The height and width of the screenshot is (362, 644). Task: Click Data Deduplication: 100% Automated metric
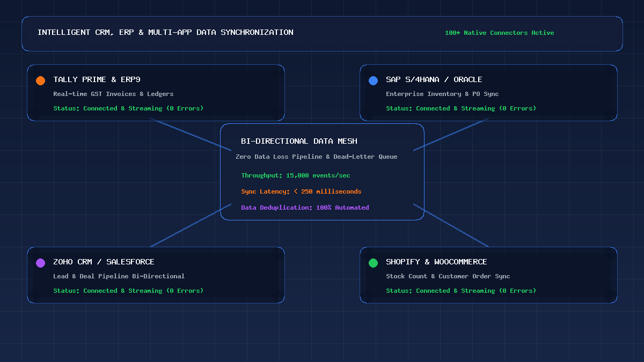305,208
